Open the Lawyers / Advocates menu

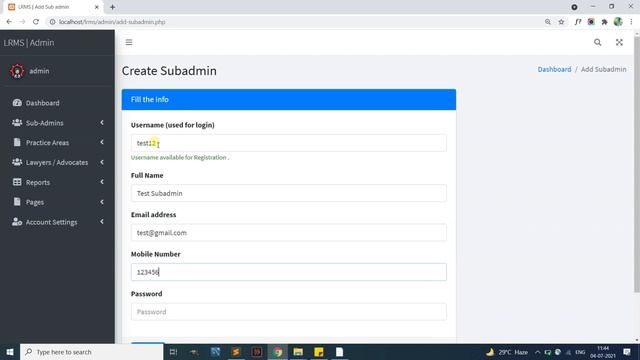tap(57, 162)
